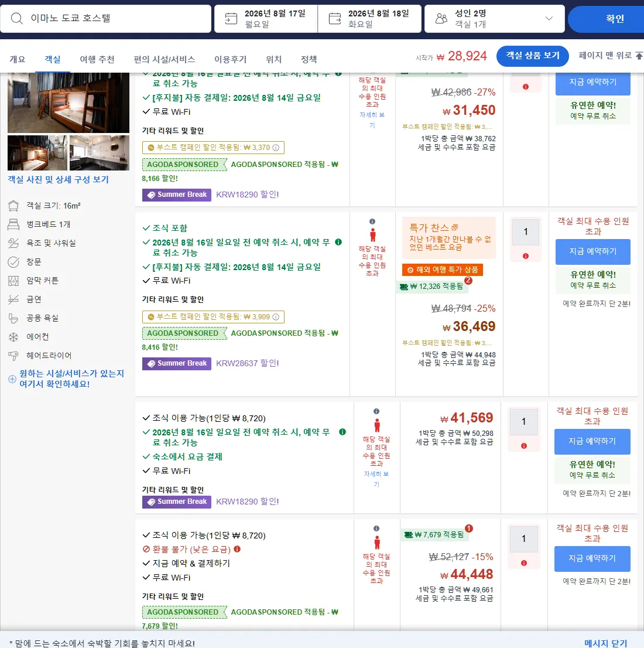
Task: Click the hair dryer icon
Action: click(x=13, y=356)
